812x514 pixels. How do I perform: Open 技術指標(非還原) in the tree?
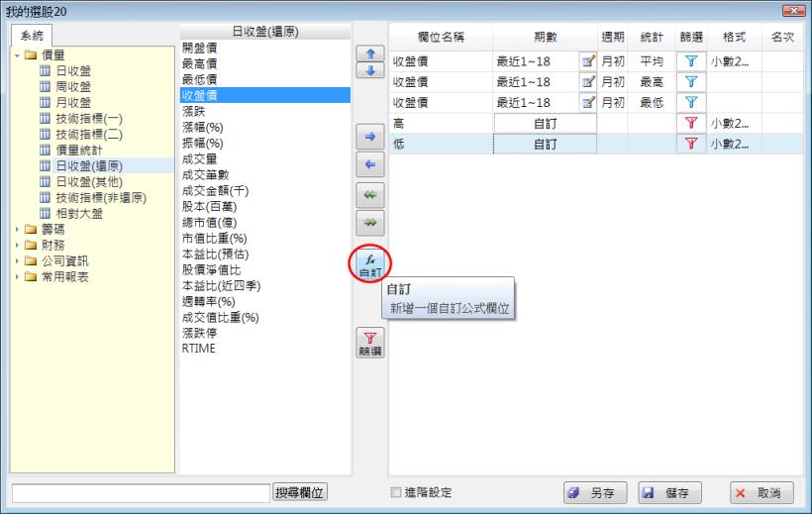tap(101, 197)
